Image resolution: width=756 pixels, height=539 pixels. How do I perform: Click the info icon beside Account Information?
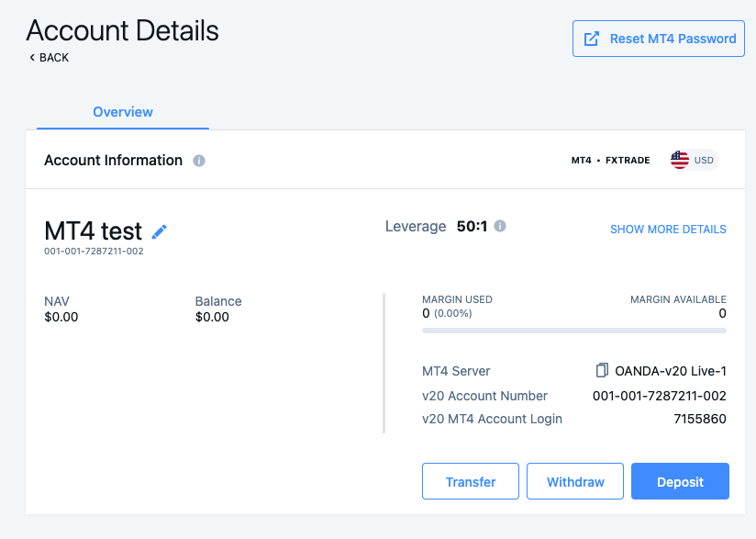[x=199, y=161]
